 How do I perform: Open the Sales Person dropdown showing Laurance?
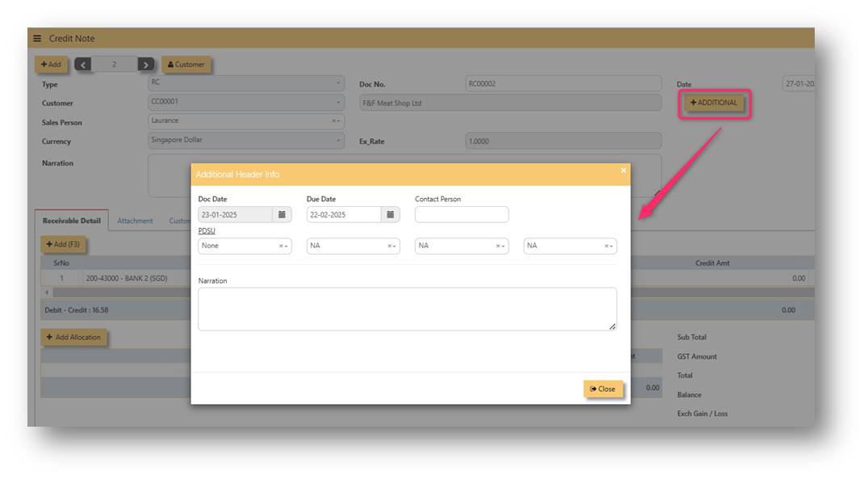(x=246, y=121)
